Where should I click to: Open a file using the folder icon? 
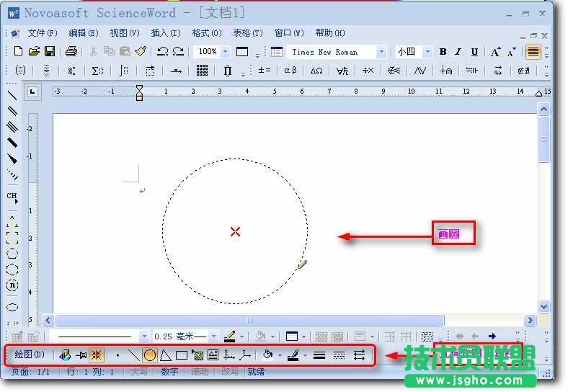(34, 51)
